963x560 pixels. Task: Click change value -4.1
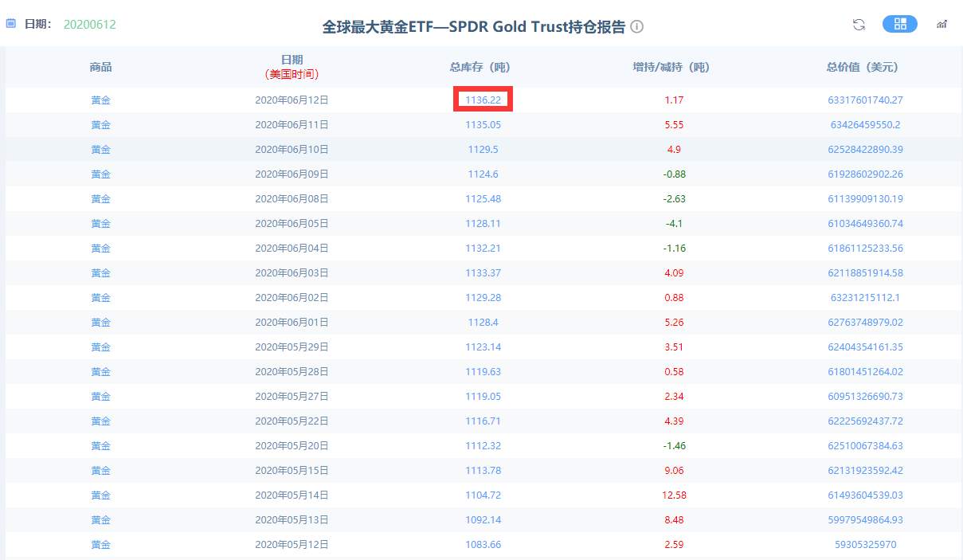point(675,224)
